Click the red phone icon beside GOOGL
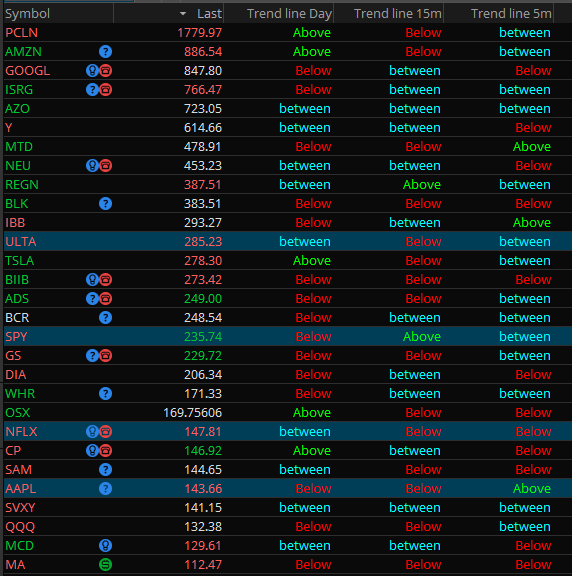The image size is (572, 576). coord(105,71)
